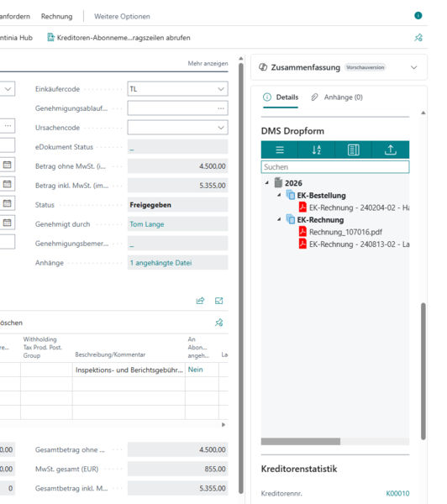
Task: Open the 1 angehängte Datei link
Action: (160, 263)
